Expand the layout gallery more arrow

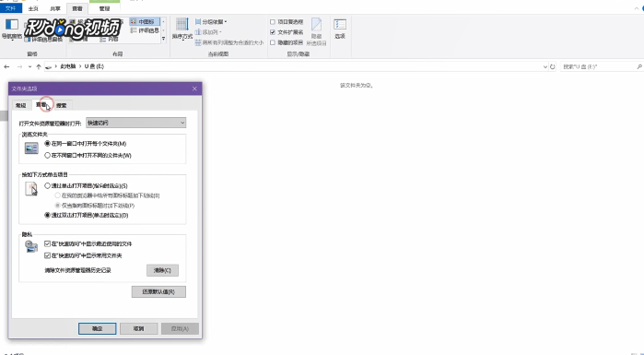[163, 39]
